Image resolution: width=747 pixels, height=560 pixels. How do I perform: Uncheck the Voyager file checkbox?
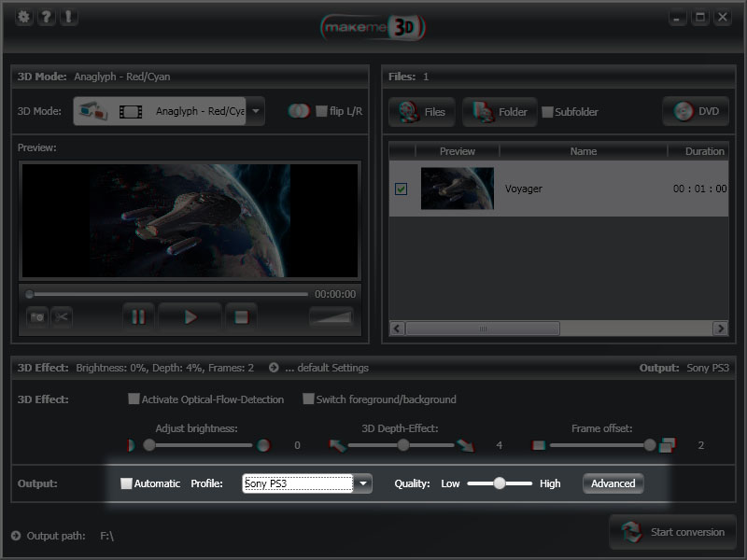[402, 189]
